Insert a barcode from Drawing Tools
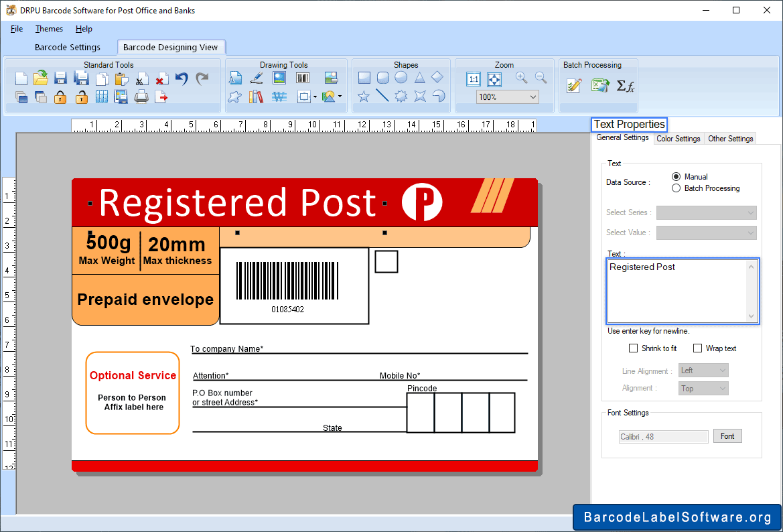This screenshot has height=532, width=783. (x=303, y=78)
